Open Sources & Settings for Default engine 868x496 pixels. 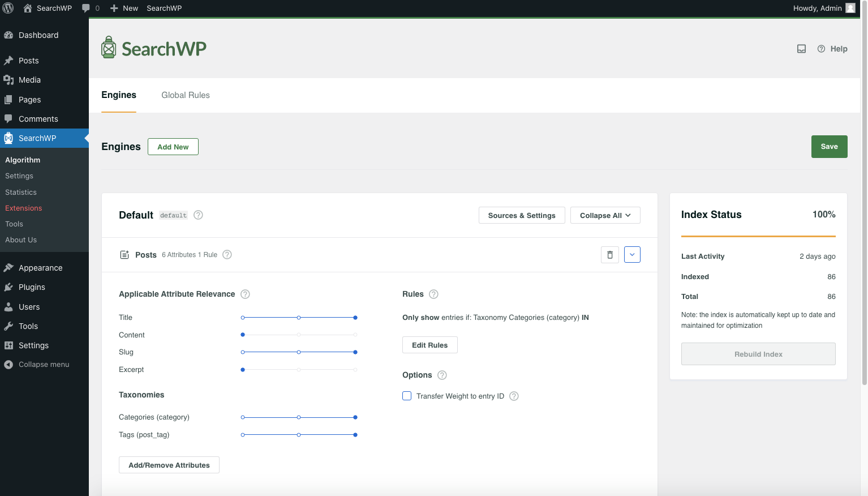pos(521,215)
